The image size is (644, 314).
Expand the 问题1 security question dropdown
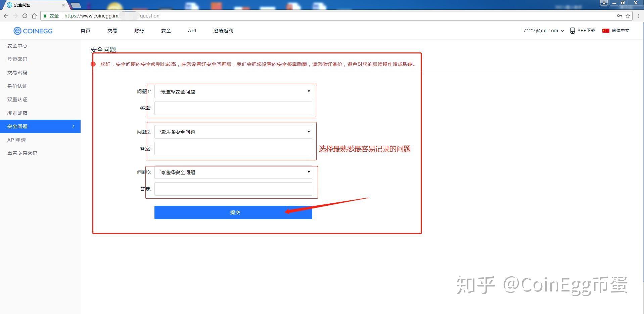pyautogui.click(x=233, y=91)
